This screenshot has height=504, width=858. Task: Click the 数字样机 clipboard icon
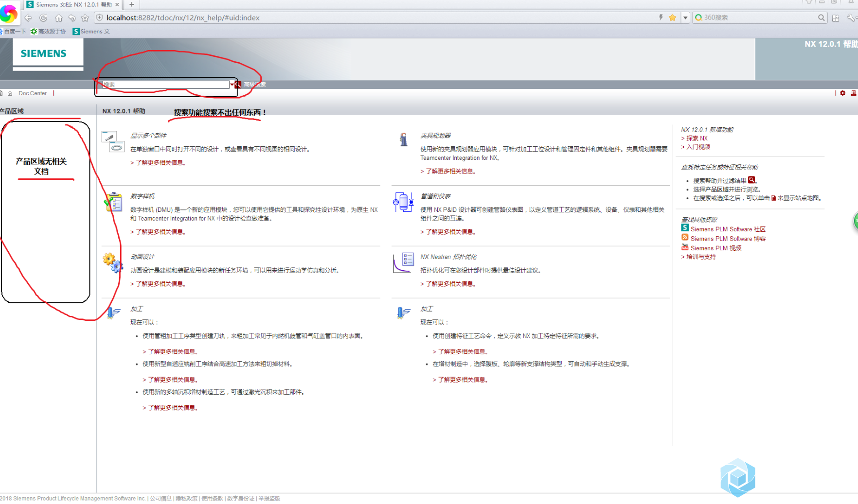pos(113,202)
